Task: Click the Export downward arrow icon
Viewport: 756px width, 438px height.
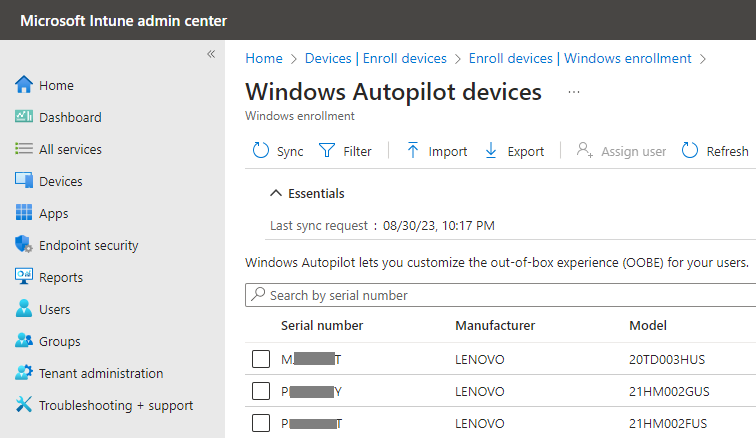Action: [x=491, y=151]
